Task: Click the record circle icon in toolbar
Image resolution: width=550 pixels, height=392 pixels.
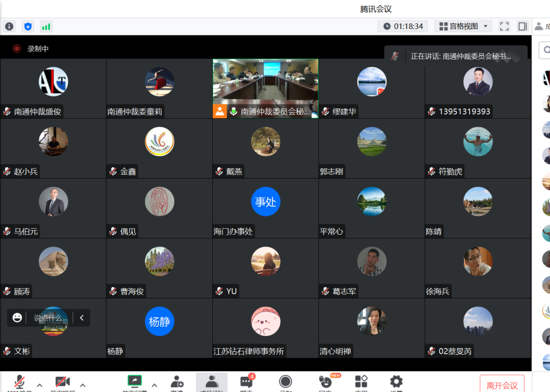Action: tap(286, 381)
